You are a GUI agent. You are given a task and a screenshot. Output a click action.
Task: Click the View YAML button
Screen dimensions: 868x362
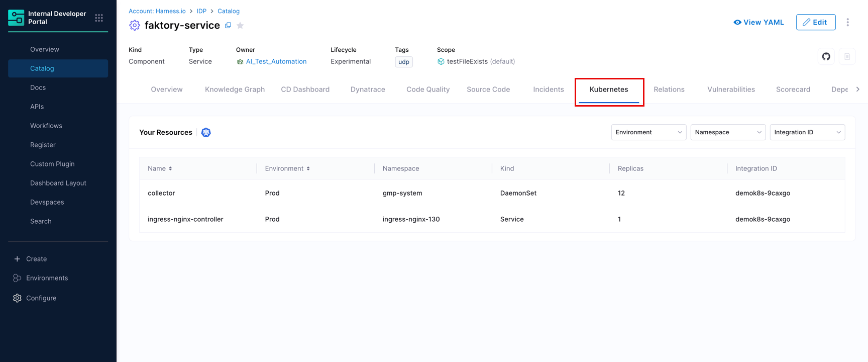tap(758, 22)
